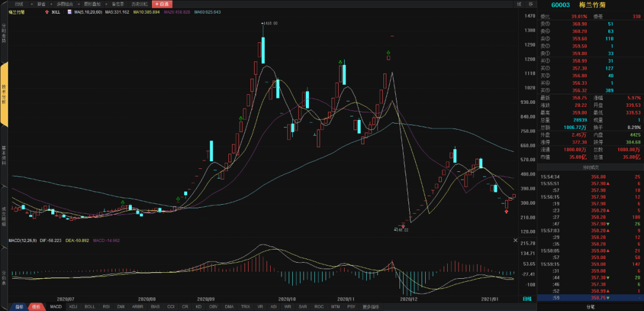Select the WR indicator tab

pos(288,307)
